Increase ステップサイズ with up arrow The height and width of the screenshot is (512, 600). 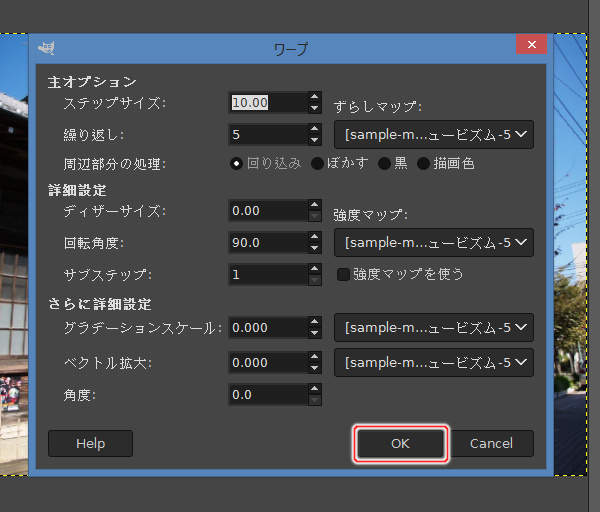pyautogui.click(x=315, y=97)
